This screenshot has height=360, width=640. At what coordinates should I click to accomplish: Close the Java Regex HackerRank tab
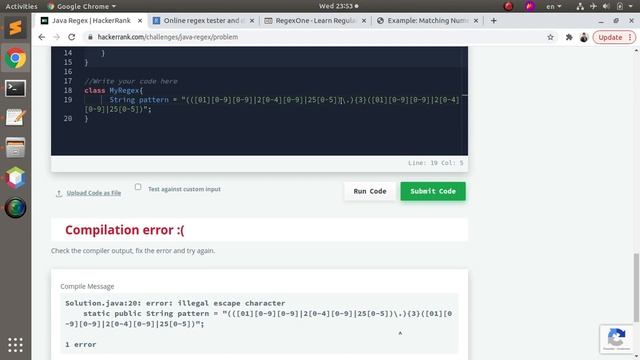click(x=140, y=20)
